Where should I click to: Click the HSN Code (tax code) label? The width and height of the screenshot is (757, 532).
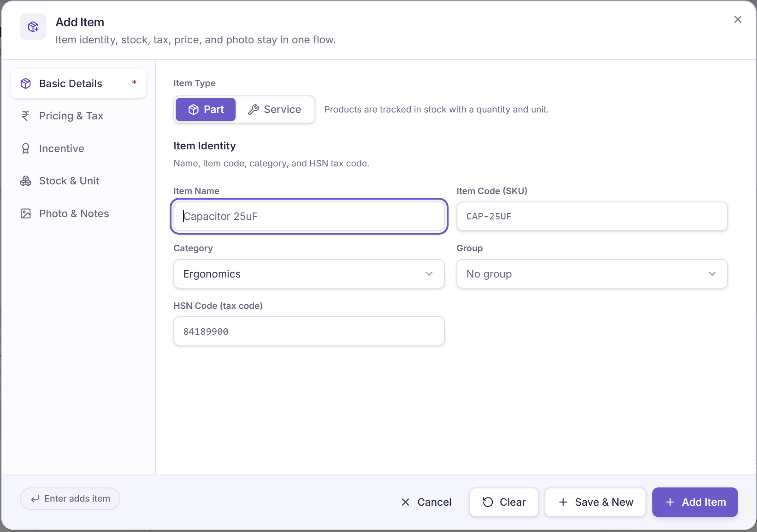pyautogui.click(x=218, y=306)
